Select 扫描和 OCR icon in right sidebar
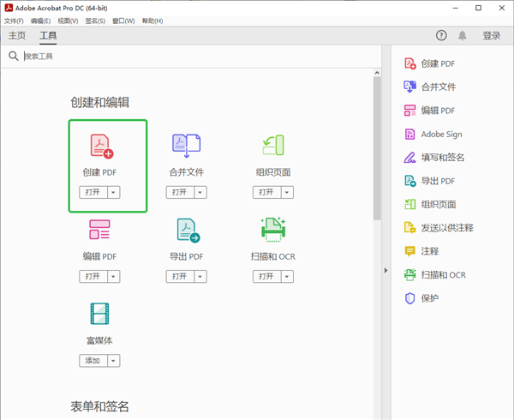The width and height of the screenshot is (514, 420). 409,275
